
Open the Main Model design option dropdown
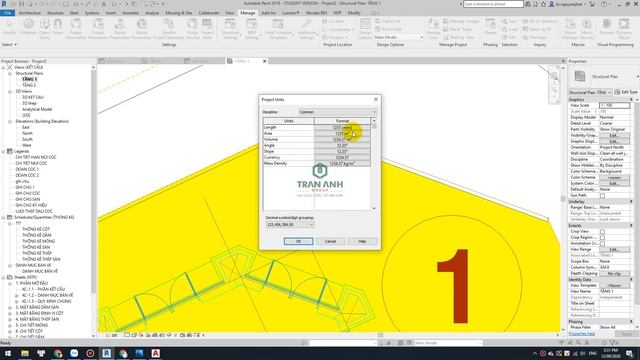[399, 37]
